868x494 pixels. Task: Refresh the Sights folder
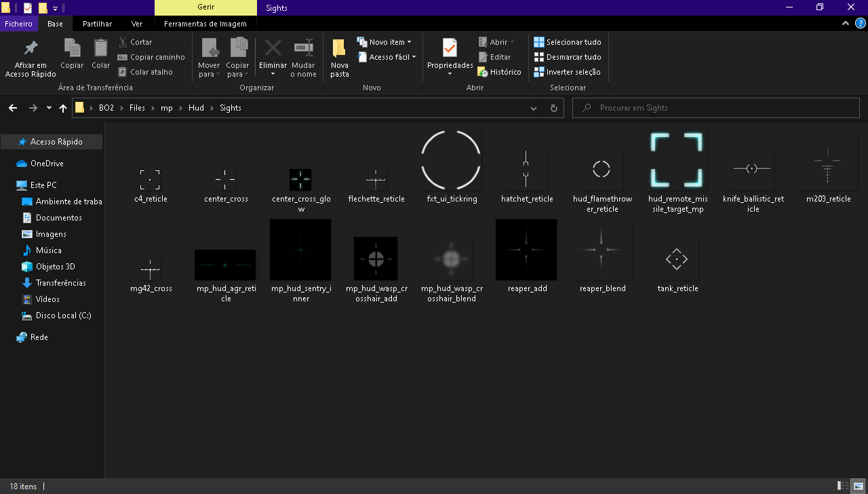554,108
